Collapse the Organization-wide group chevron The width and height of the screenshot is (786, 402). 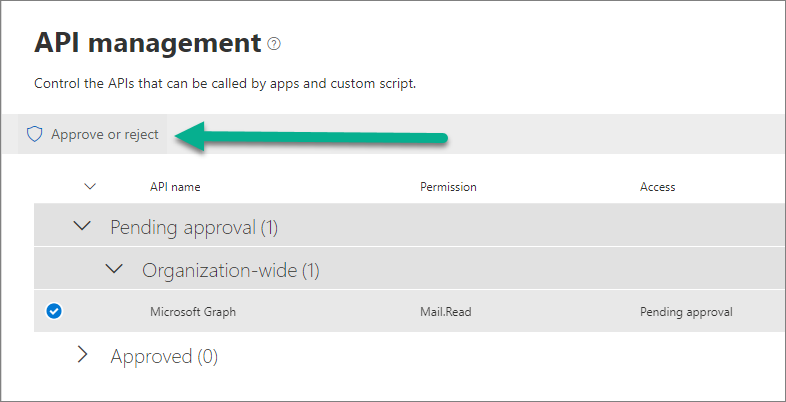(115, 270)
